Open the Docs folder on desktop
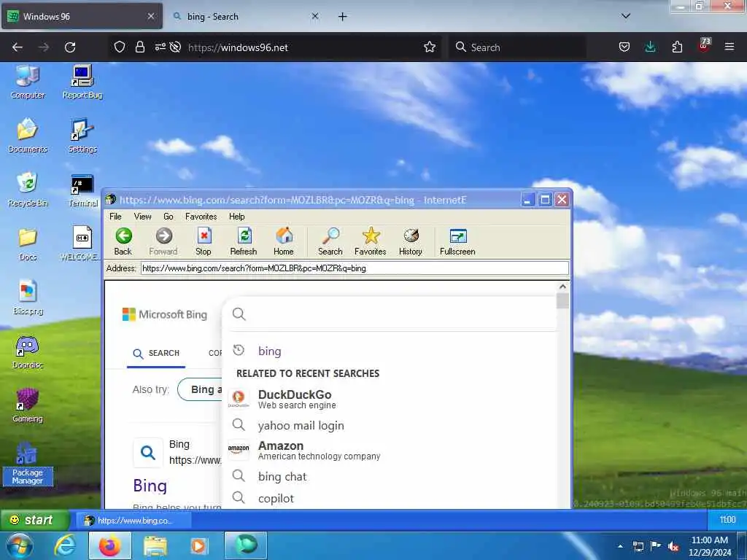 [x=28, y=244]
